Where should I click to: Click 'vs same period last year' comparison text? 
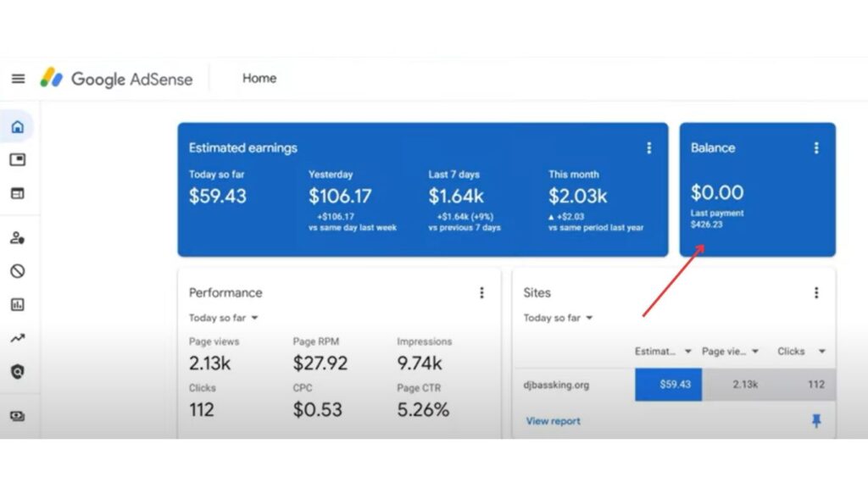tap(596, 228)
